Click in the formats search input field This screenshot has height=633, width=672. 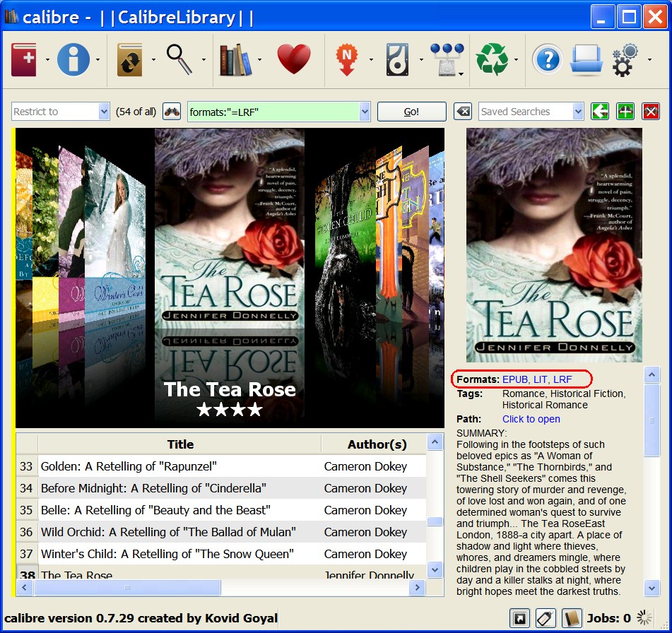point(274,112)
